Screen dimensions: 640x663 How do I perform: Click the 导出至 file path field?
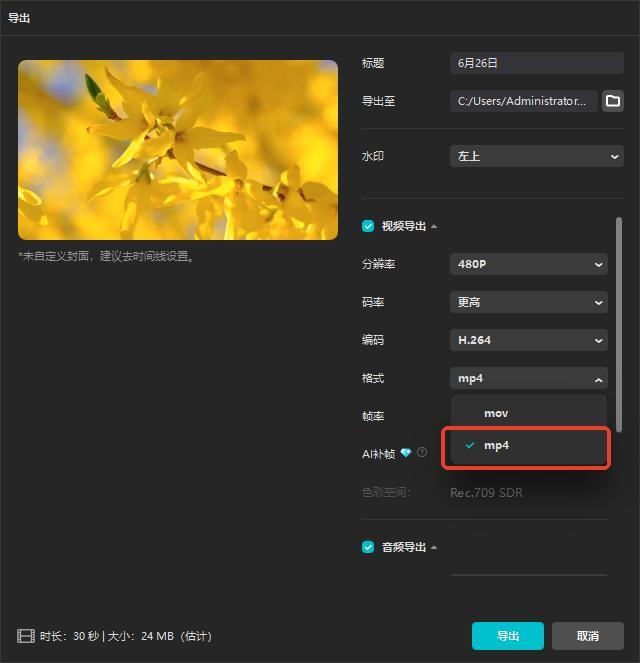tap(523, 101)
